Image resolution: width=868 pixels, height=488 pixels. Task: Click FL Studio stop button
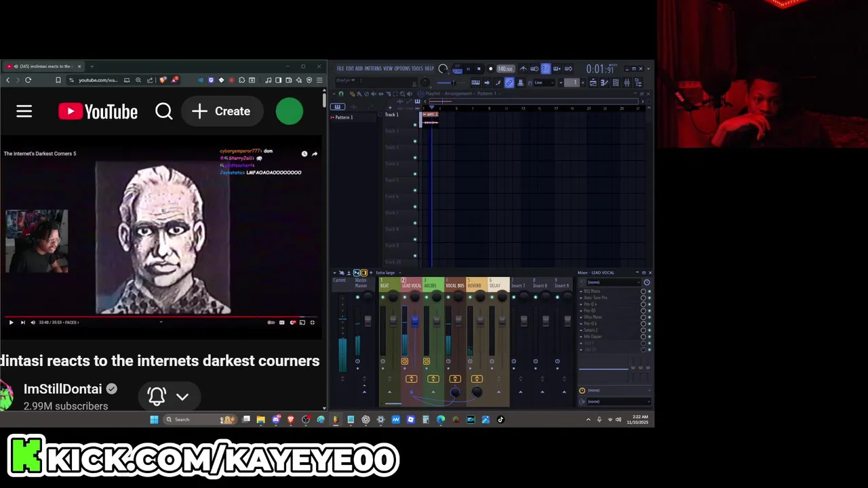point(479,68)
